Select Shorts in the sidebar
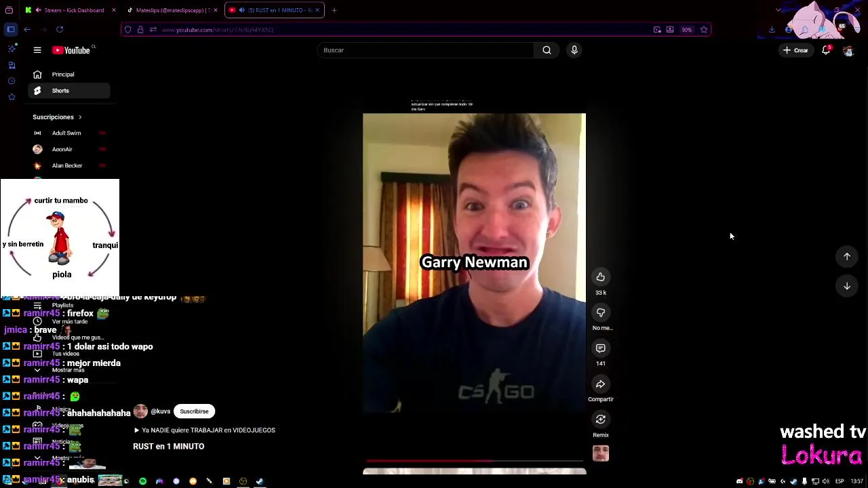 coord(69,91)
